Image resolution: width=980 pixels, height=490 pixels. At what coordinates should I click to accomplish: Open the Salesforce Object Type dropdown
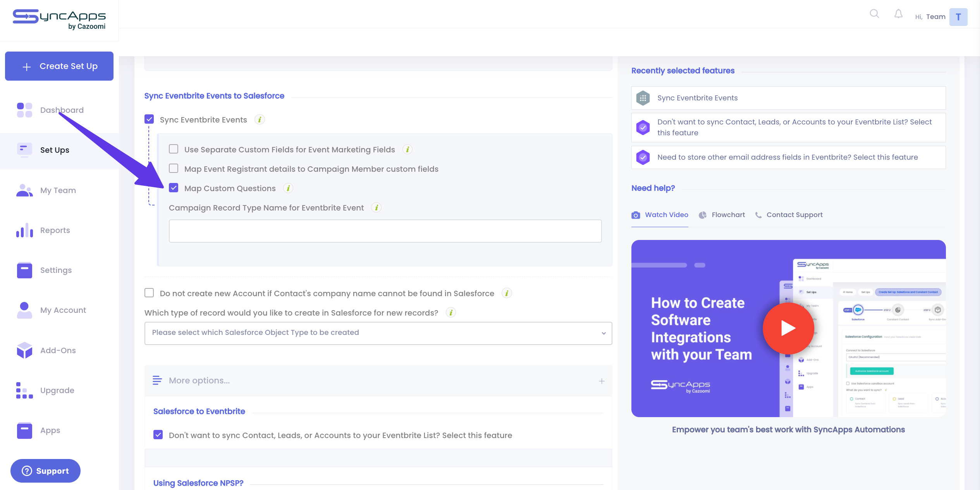378,333
